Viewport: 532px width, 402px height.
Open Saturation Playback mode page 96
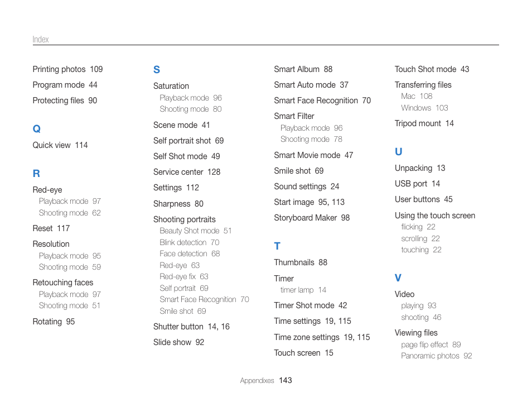pos(191,98)
